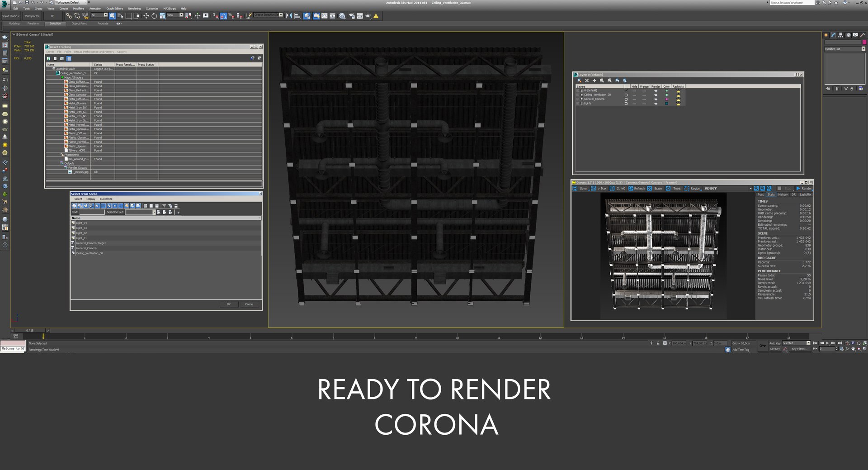The width and height of the screenshot is (868, 470).
Task: Toggle hide for 0 (default) layer
Action: pos(634,90)
